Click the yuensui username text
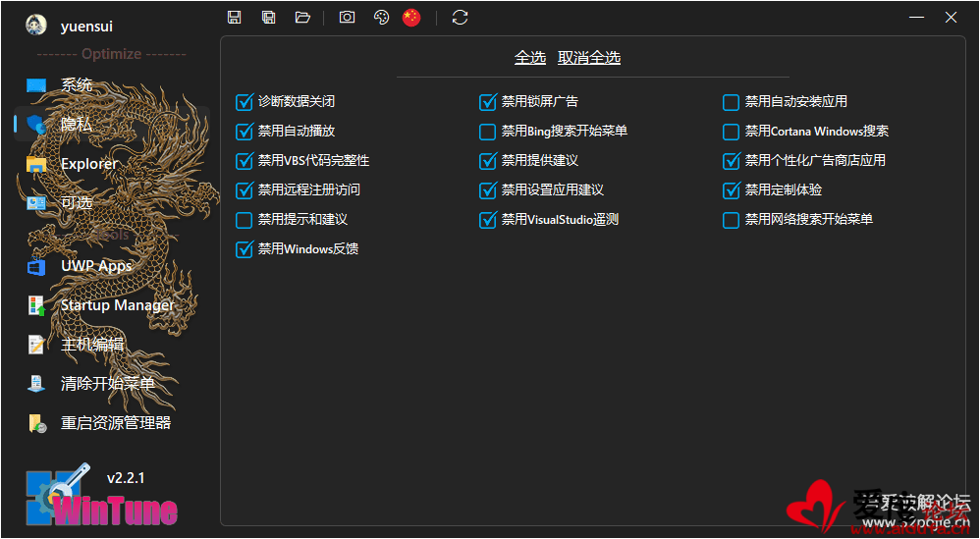 point(86,27)
